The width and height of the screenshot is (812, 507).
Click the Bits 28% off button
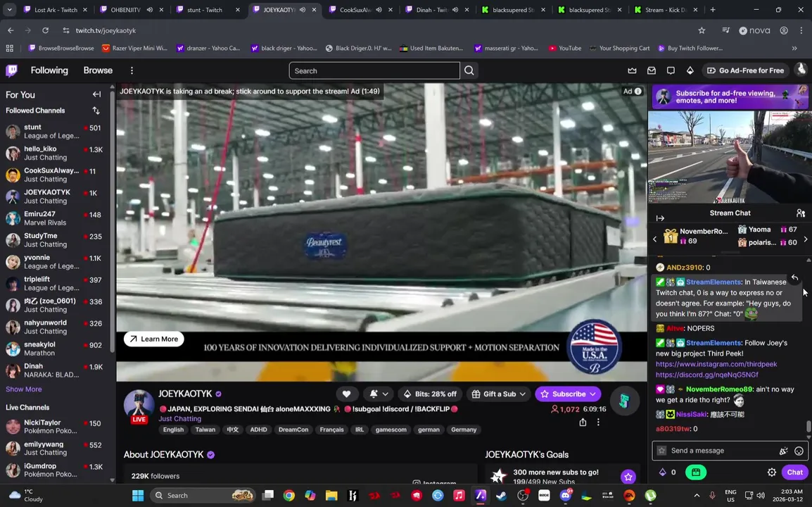pyautogui.click(x=430, y=394)
